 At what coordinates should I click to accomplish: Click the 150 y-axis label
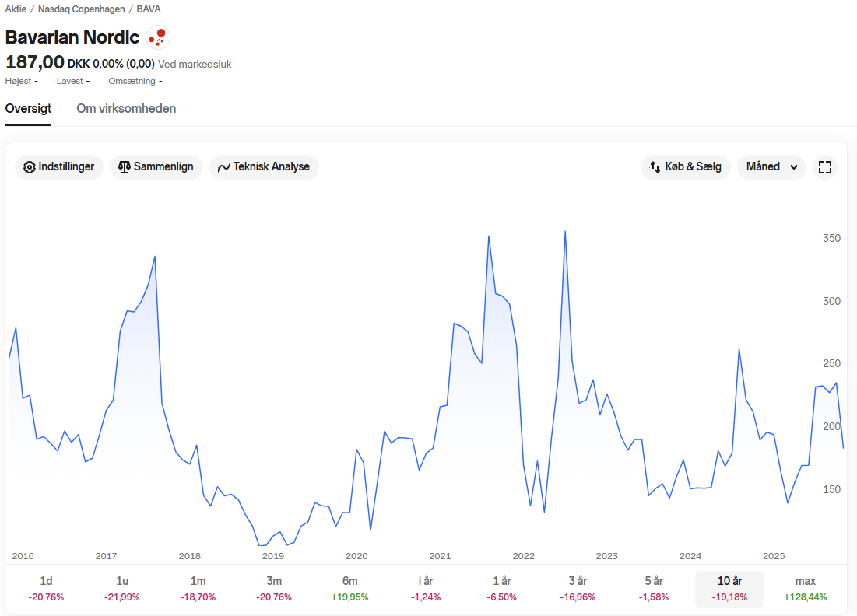point(831,489)
